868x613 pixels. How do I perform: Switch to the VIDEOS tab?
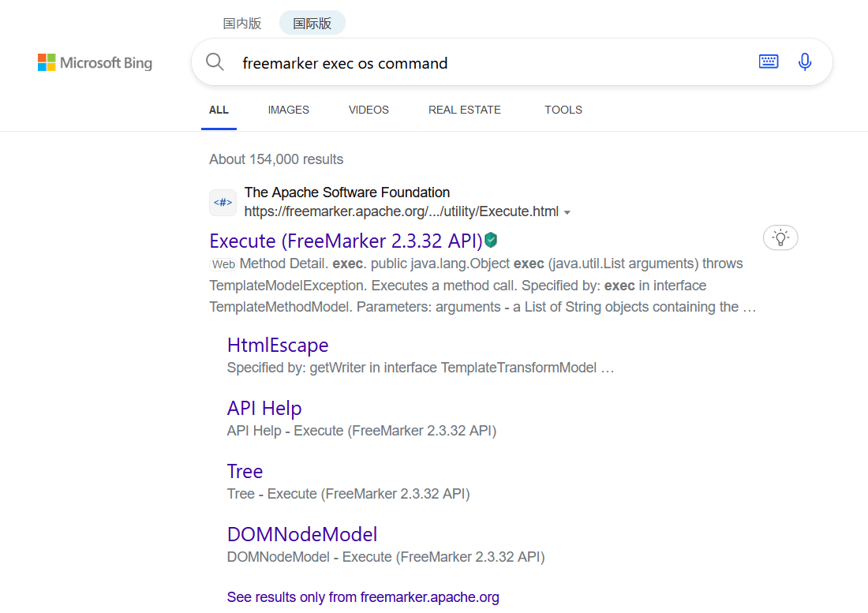click(369, 110)
